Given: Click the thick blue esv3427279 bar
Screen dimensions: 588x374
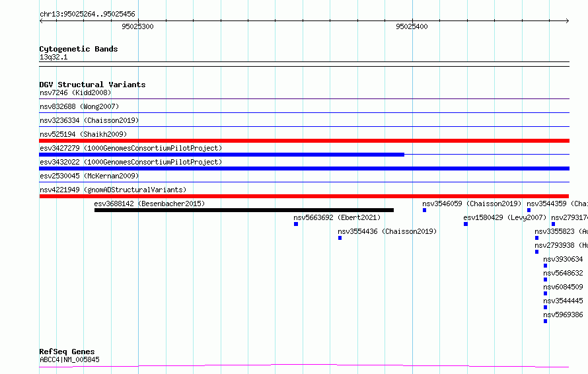Looking at the screenshot, I should (221, 155).
